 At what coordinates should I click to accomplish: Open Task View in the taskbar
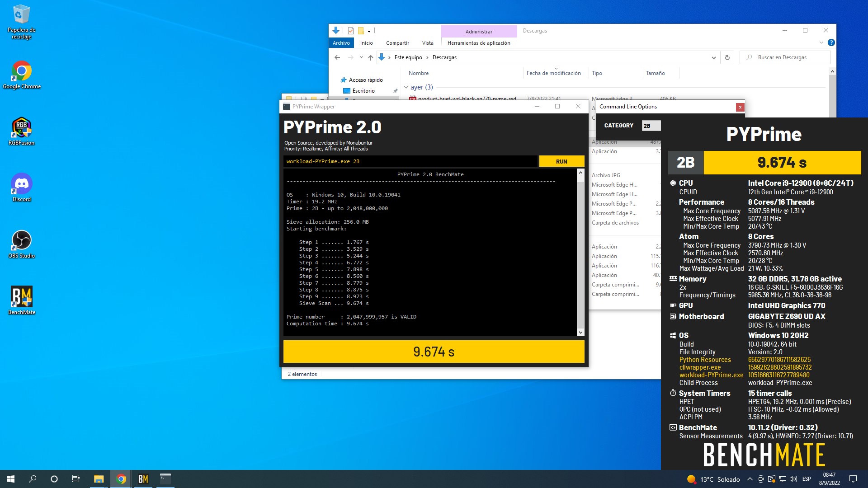click(76, 479)
